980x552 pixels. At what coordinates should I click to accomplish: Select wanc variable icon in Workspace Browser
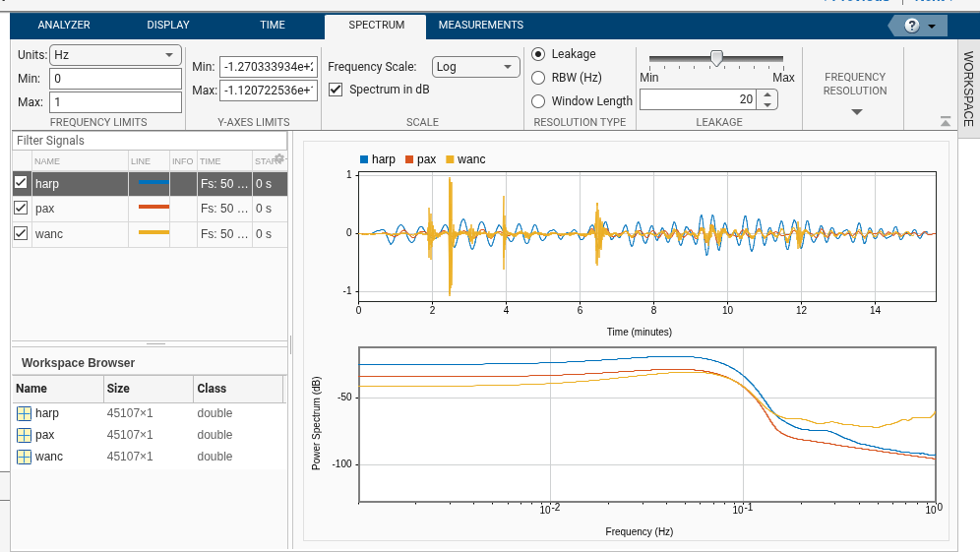pyautogui.click(x=25, y=457)
